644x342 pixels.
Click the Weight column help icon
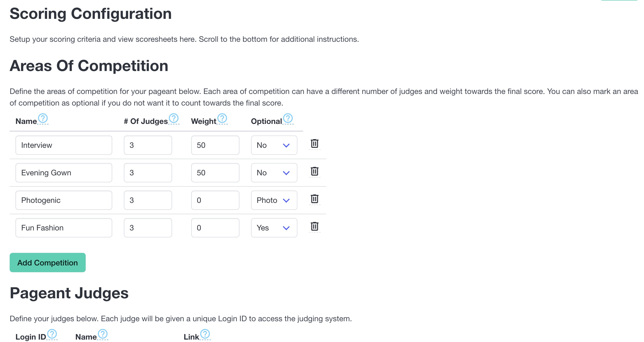click(222, 118)
